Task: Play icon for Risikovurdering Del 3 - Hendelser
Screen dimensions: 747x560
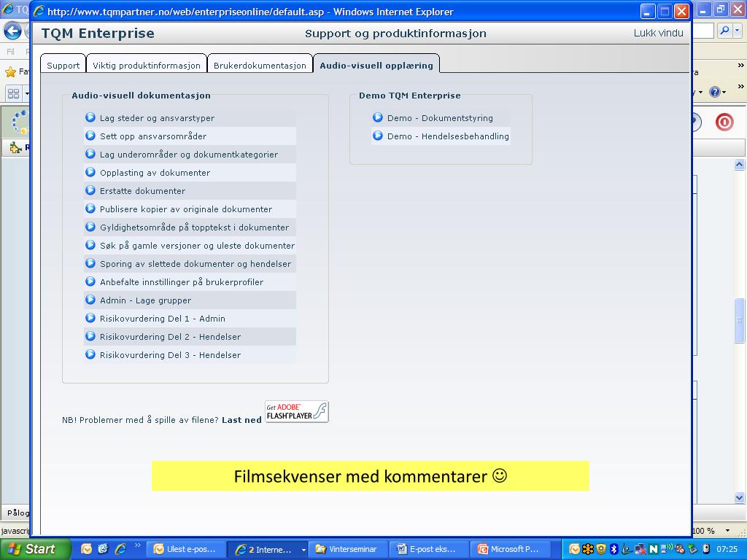Action: click(90, 354)
